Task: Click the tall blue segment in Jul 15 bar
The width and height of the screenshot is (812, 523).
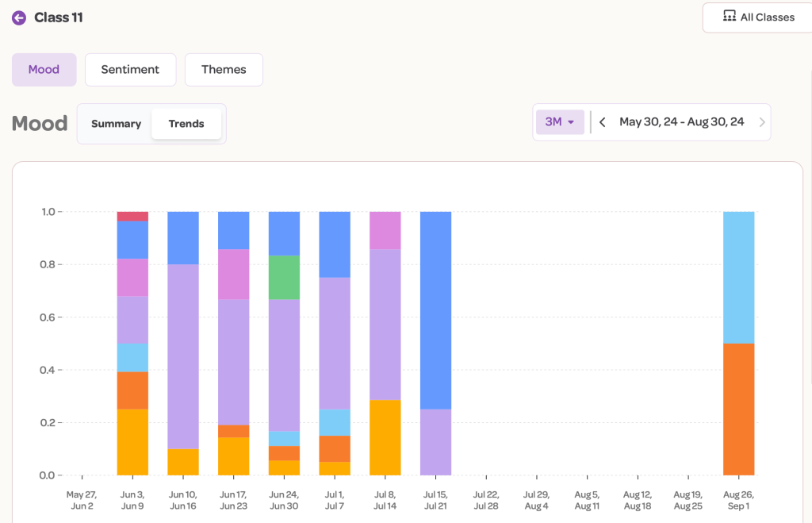Action: tap(435, 310)
